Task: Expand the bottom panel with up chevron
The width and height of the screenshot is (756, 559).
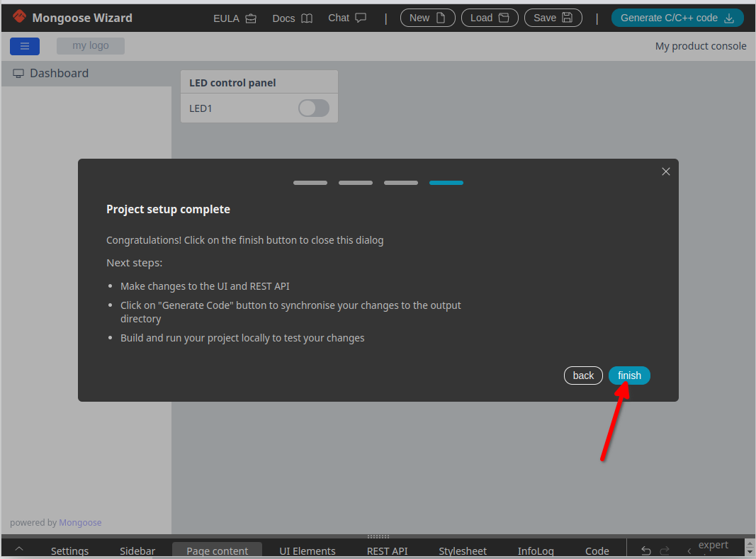Action: click(19, 549)
